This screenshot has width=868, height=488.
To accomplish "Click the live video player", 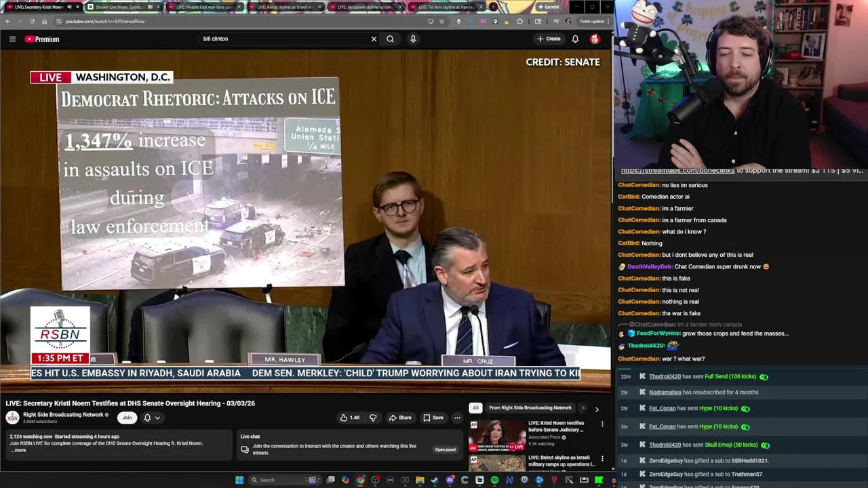I will click(305, 221).
